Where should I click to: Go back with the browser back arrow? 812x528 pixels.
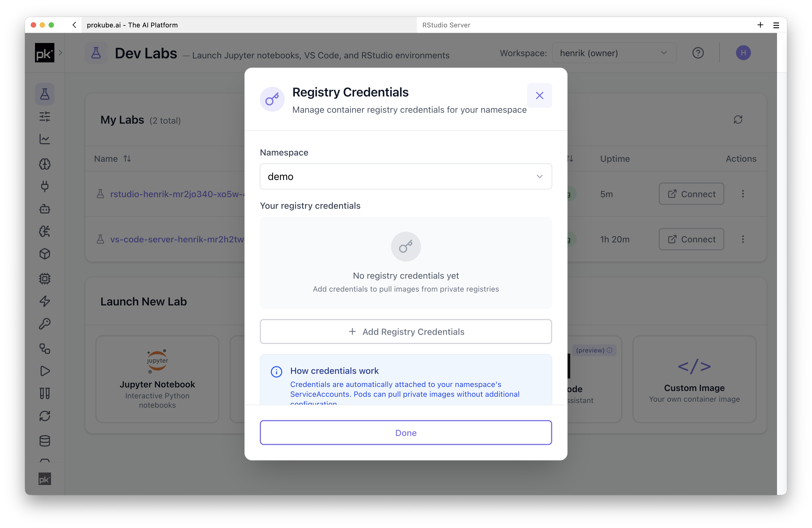[x=74, y=25]
